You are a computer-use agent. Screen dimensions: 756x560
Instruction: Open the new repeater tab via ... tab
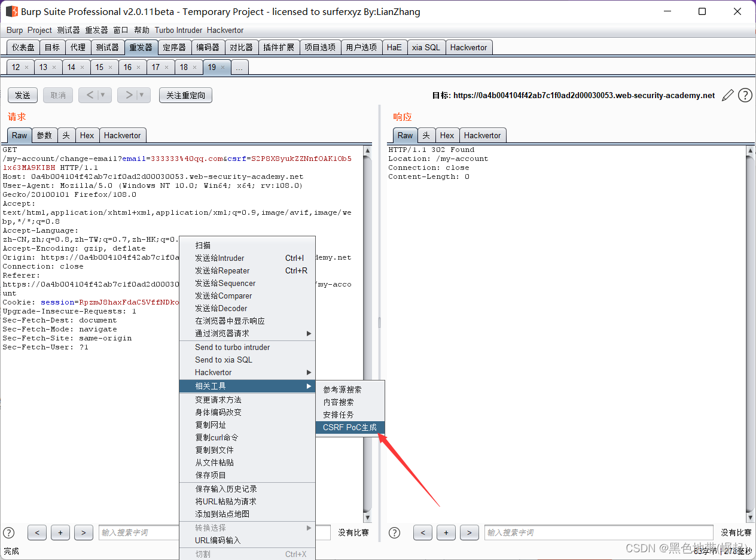pos(239,68)
